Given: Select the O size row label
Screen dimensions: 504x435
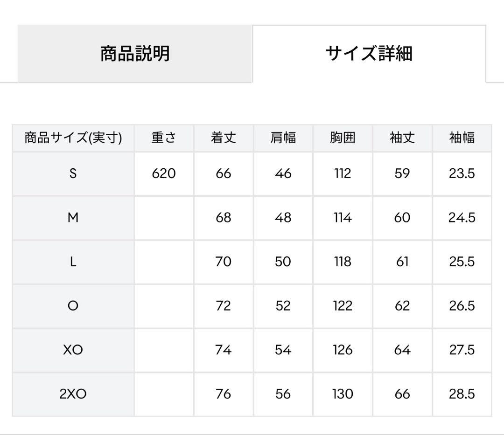Looking at the screenshot, I should click(x=73, y=306).
